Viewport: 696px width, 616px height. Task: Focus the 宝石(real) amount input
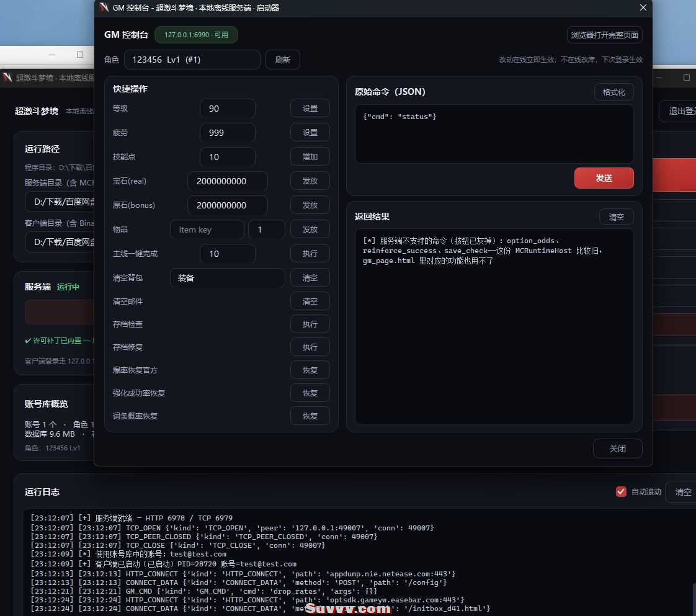coord(227,181)
